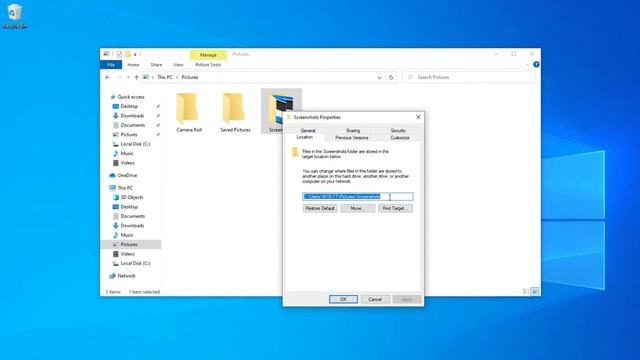The width and height of the screenshot is (640, 360).
Task: Switch to General tab in Properties
Action: click(308, 130)
